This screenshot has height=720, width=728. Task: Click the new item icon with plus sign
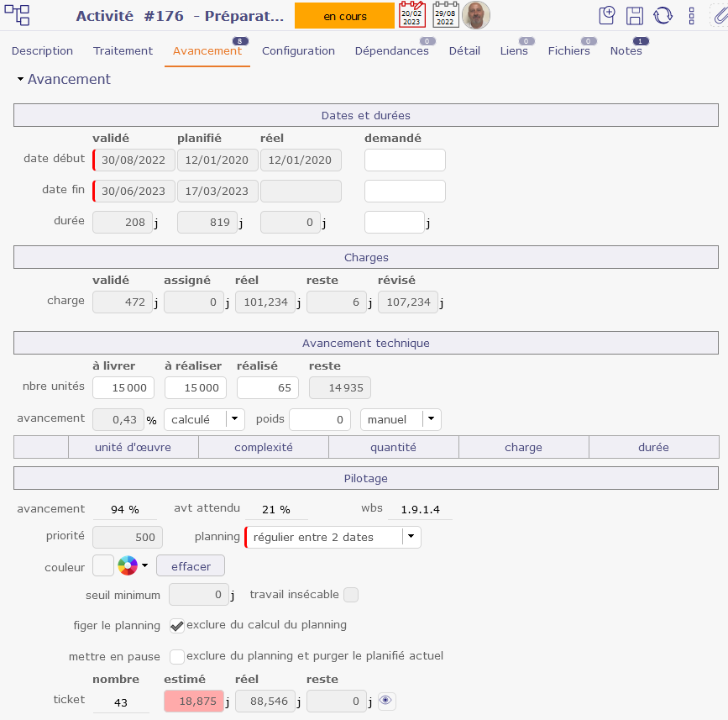pyautogui.click(x=607, y=16)
